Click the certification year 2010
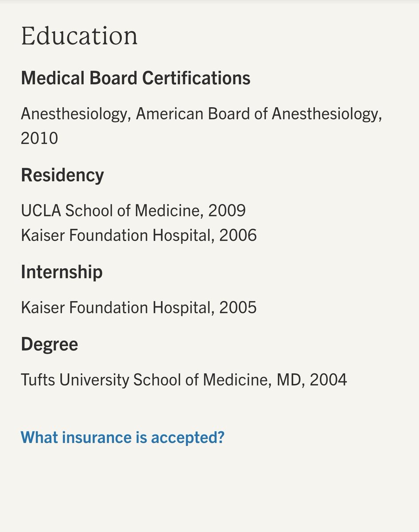Image resolution: width=419 pixels, height=532 pixels. point(39,138)
